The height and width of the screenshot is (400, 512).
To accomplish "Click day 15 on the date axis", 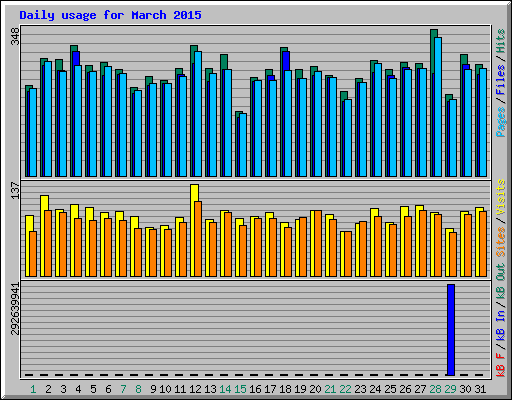I will click(x=240, y=389).
